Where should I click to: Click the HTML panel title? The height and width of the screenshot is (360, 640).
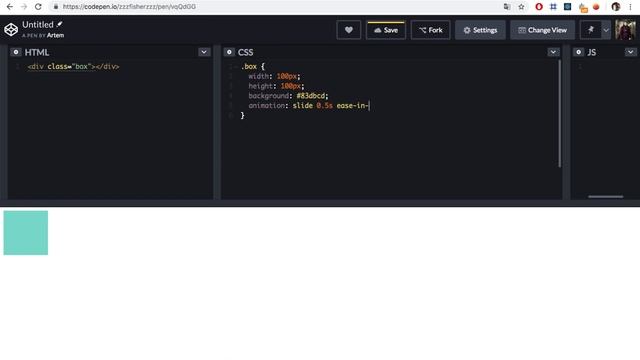click(37, 52)
